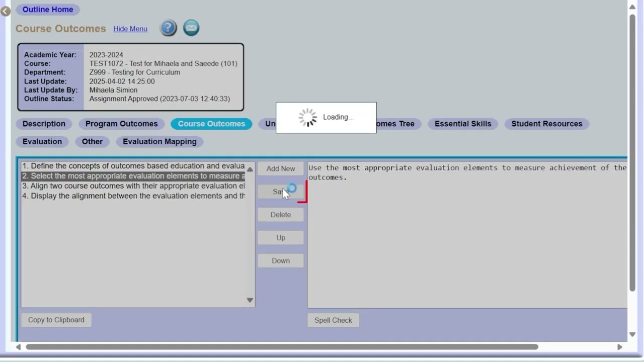Select outcome 3 'Align two course outcomes'
Screen dimensions: 644x362
133,186
